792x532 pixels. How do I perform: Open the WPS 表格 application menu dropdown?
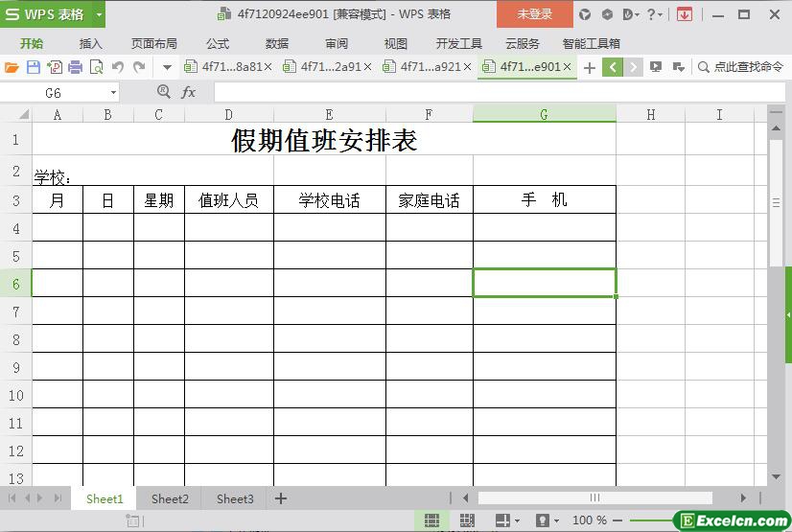pyautogui.click(x=99, y=14)
